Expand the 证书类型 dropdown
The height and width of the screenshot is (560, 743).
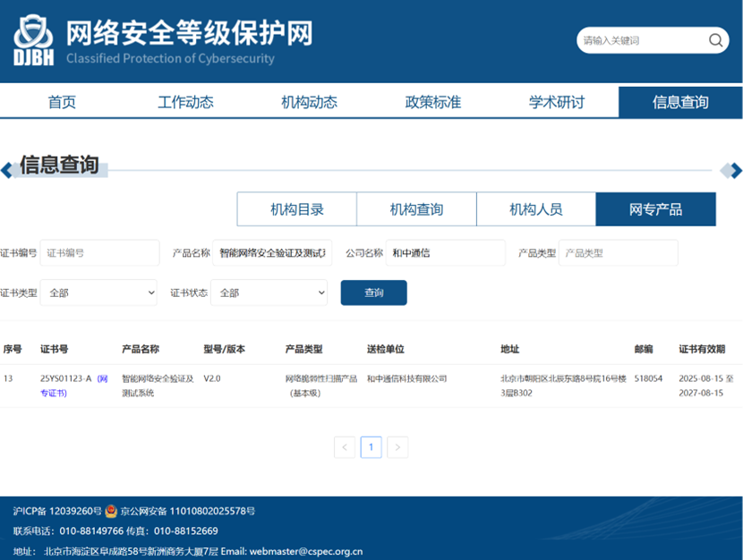click(98, 293)
